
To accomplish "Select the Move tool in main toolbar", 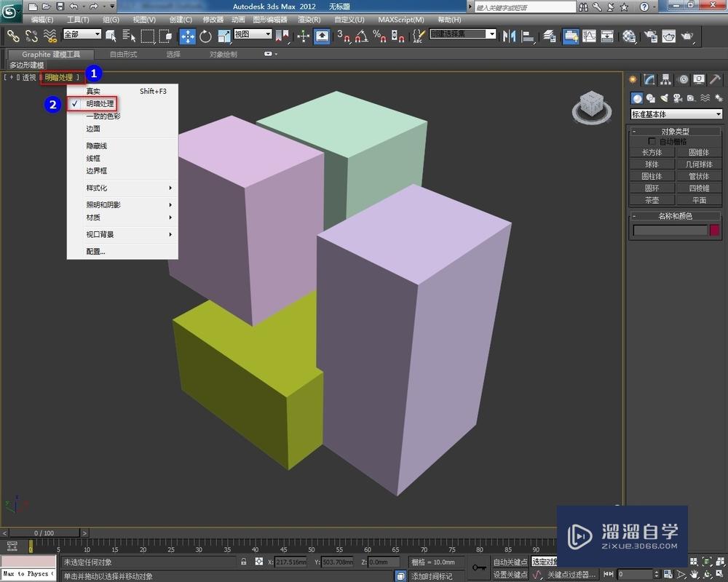I will tap(188, 36).
